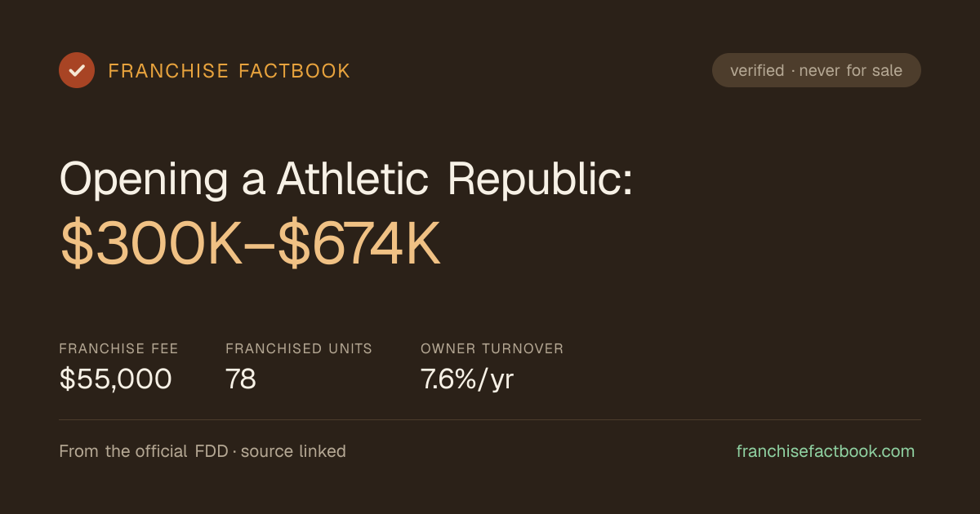980x514 pixels.
Task: Click the orange checkmark logo icon
Action: pyautogui.click(x=77, y=70)
